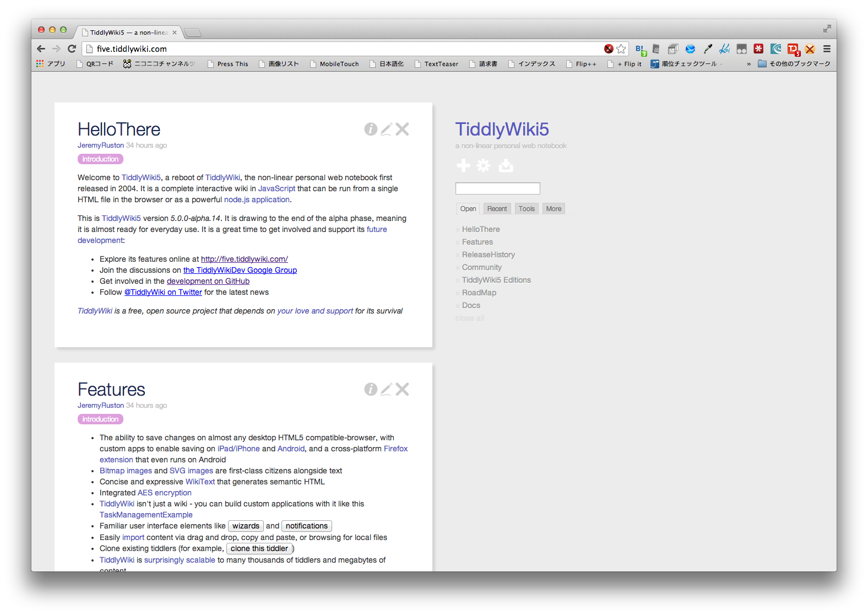
Task: Open the your love and support link
Action: click(315, 311)
